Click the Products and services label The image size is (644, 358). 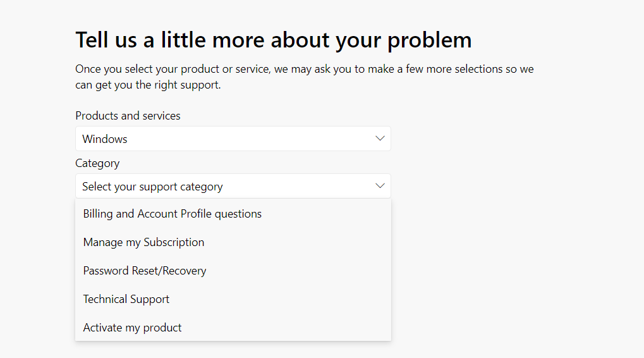128,116
